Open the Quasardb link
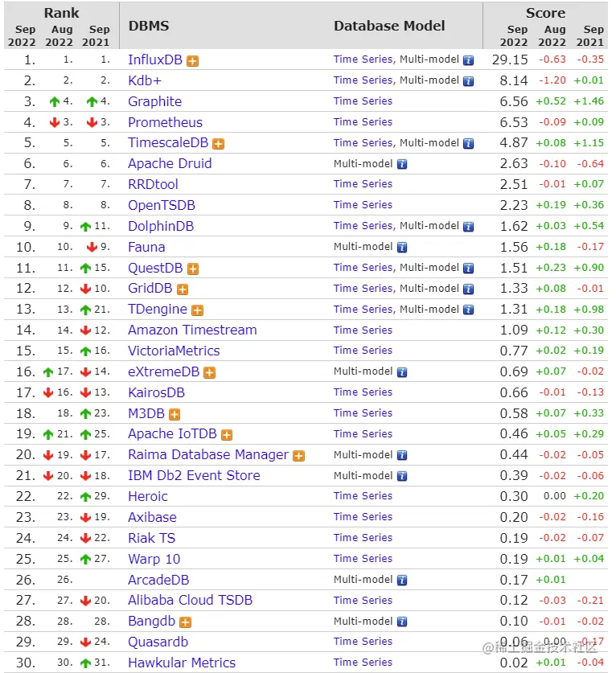 [158, 642]
